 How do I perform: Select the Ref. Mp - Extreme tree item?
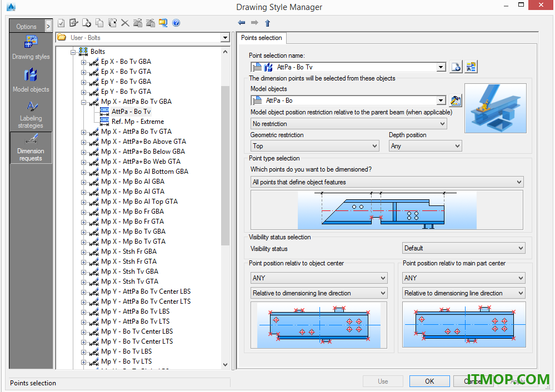pos(138,122)
